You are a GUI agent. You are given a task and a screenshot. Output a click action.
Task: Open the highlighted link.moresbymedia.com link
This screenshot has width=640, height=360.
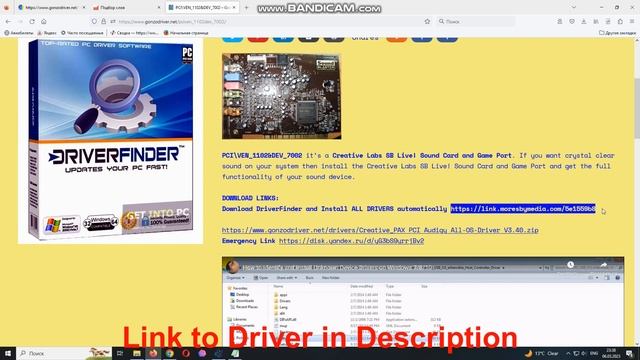pyautogui.click(x=523, y=209)
